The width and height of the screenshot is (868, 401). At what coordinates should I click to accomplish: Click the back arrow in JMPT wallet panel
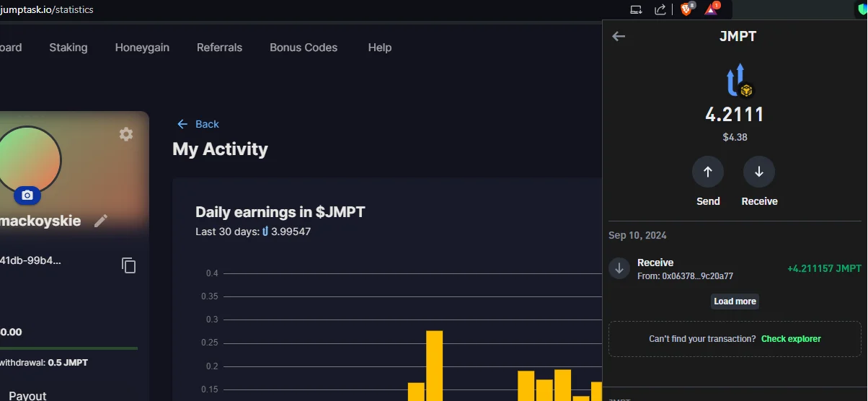(x=619, y=36)
